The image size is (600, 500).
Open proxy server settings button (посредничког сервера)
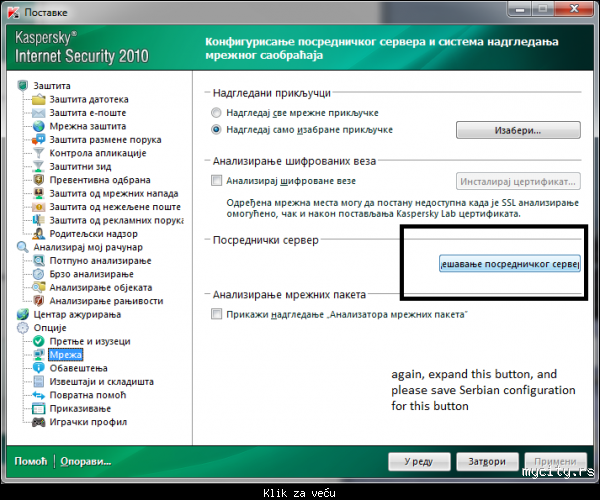[510, 264]
